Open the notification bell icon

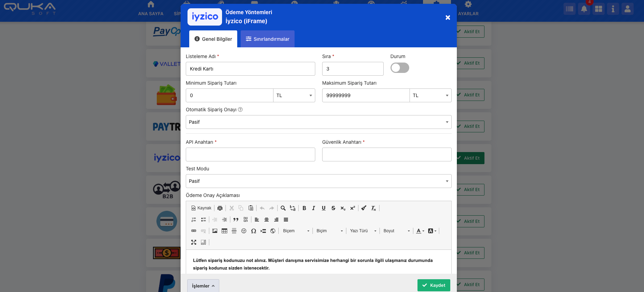click(584, 9)
